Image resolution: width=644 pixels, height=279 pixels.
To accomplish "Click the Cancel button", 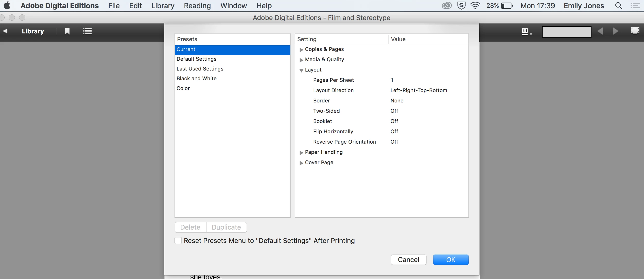I will pos(408,259).
